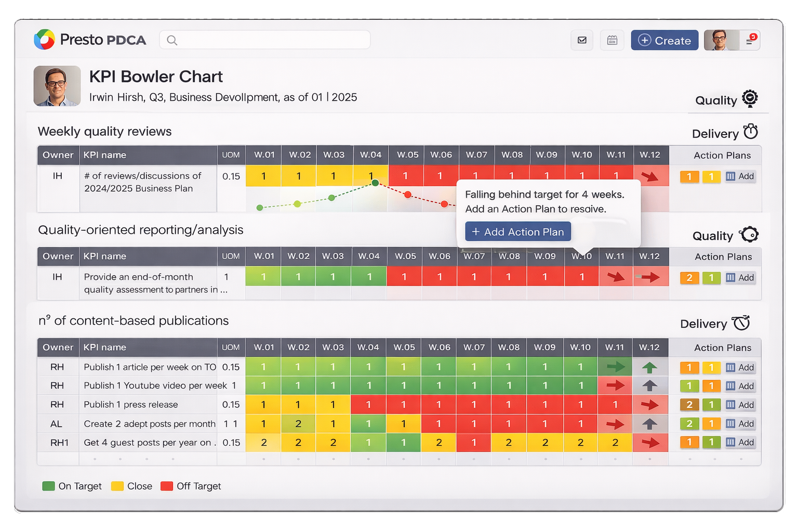Click the W.01 cell in guest posts row
Image resolution: width=798 pixels, height=532 pixels.
point(263,443)
